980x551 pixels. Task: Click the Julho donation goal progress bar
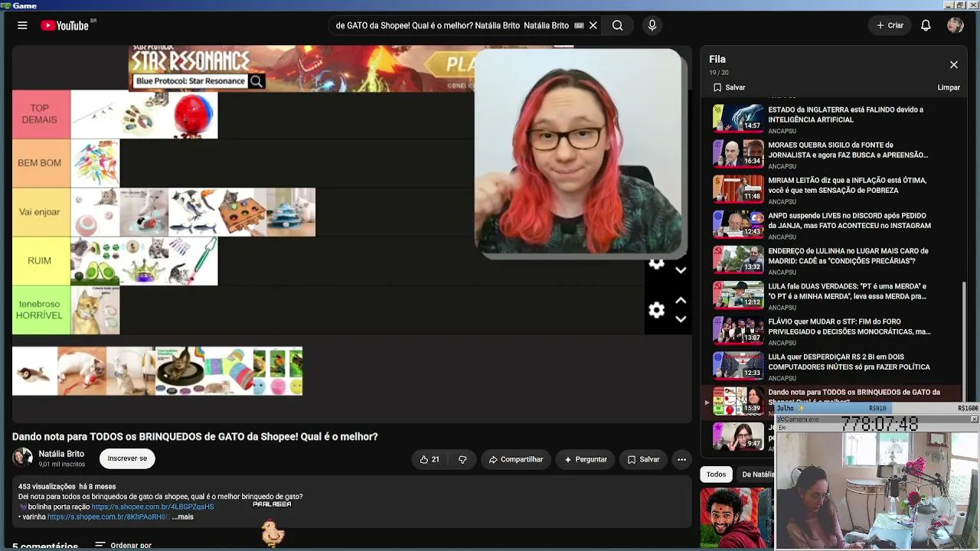877,409
